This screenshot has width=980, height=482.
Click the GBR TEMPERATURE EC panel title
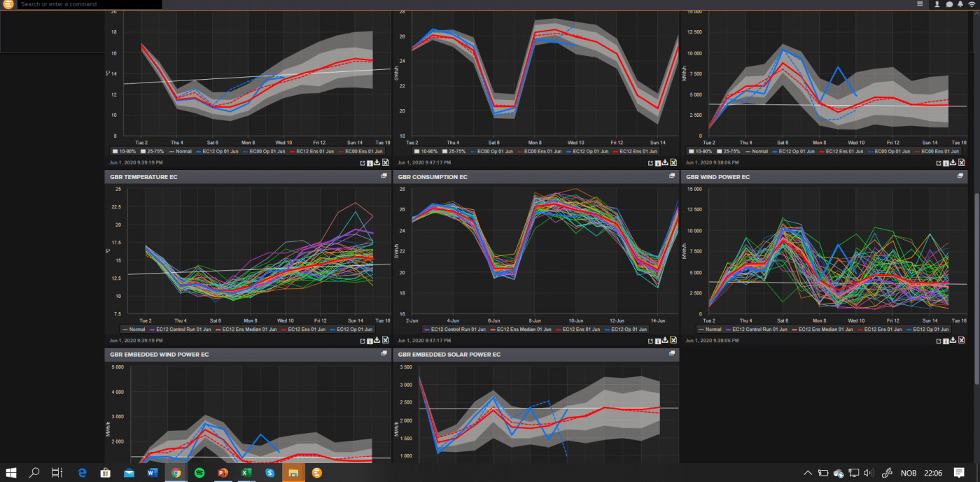[x=145, y=176]
